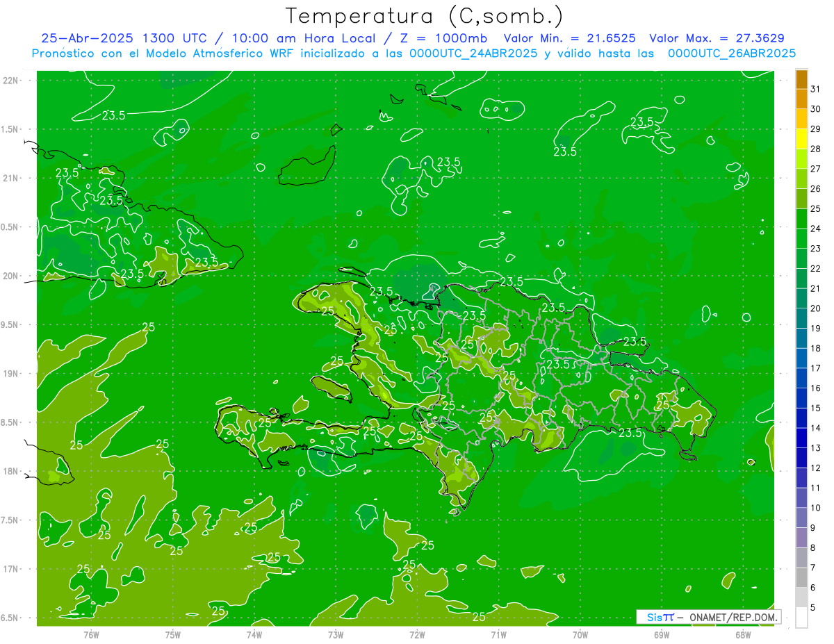Click the '69W' longitude axis label
This screenshot has height=644, width=834.
(662, 634)
